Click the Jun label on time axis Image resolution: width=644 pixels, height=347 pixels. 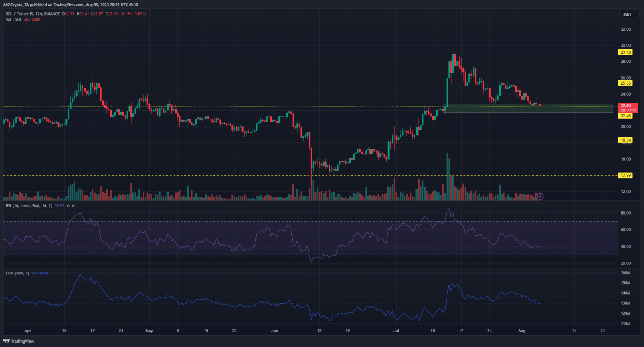[x=275, y=331]
